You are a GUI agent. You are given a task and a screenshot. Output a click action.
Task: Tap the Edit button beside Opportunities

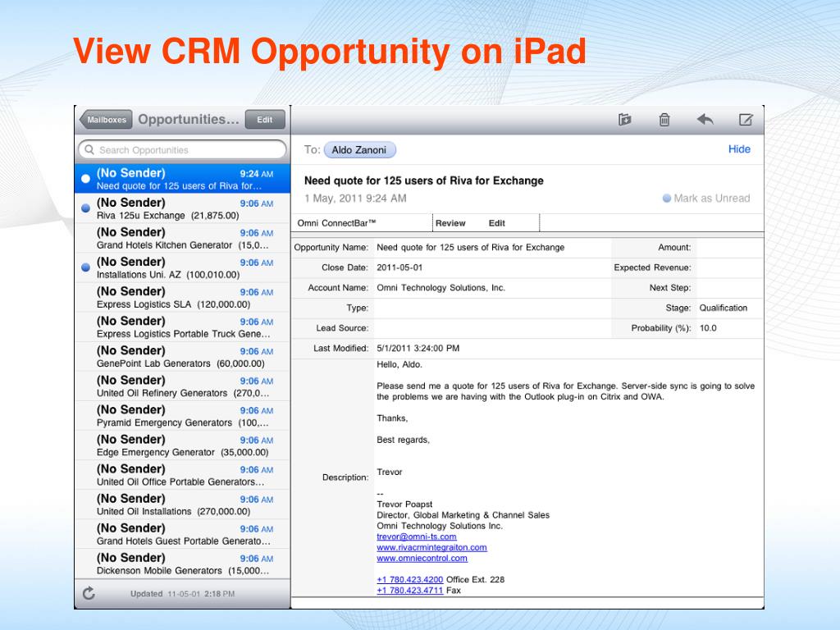pyautogui.click(x=265, y=120)
